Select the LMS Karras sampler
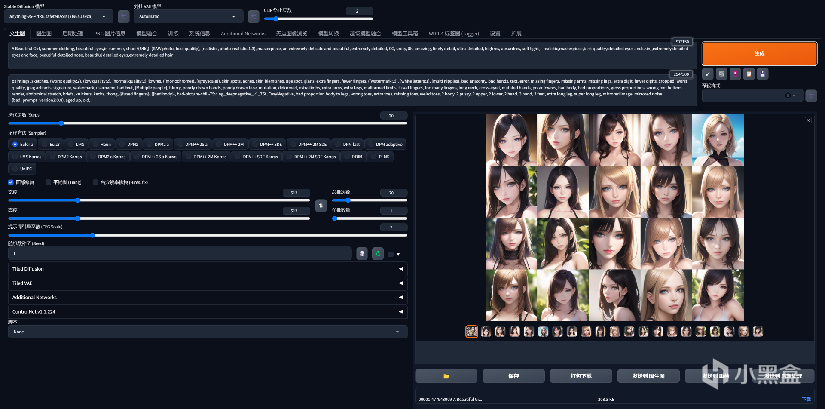This screenshot has width=825, height=409. [26, 156]
